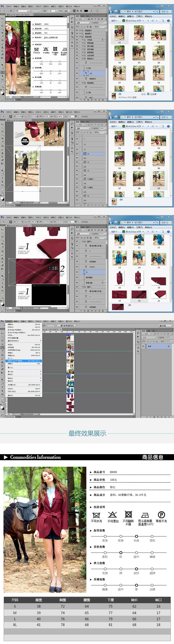Select thumbnail 16 in third screenshot's Explorer

click(x=119, y=280)
